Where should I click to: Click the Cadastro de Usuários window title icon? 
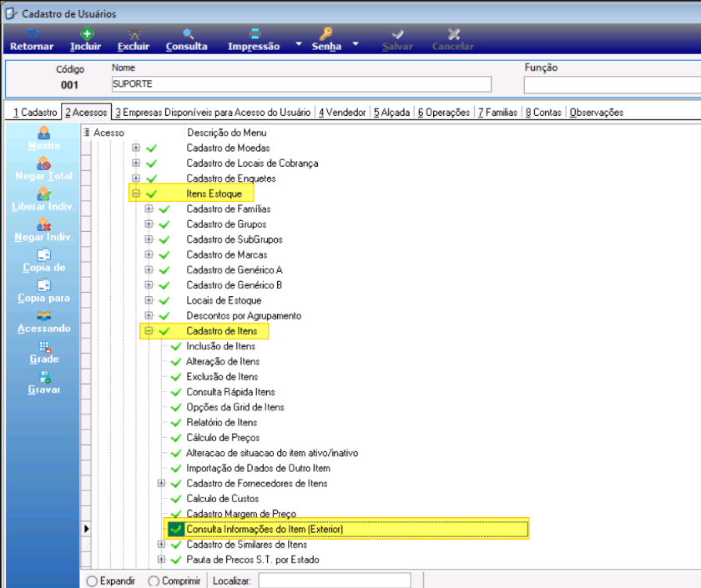(x=11, y=14)
